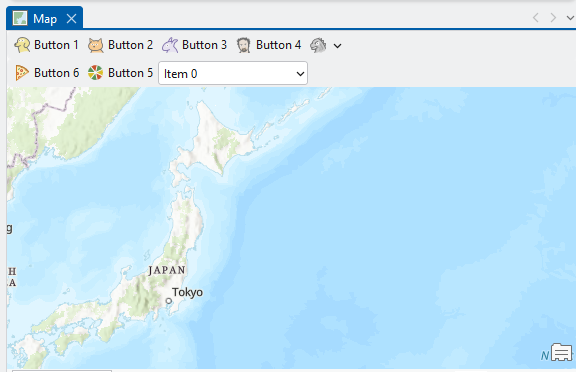Image resolution: width=576 pixels, height=372 pixels.
Task: Switch to the Map tab
Action: (45, 18)
